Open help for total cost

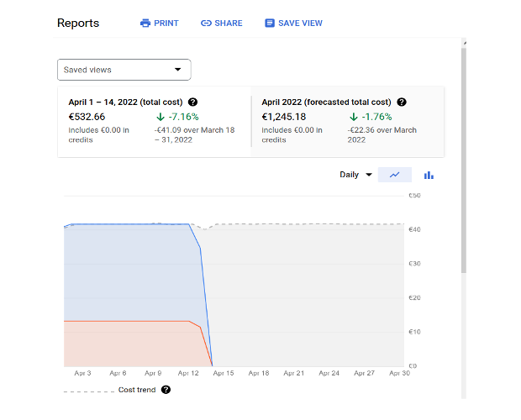click(192, 102)
